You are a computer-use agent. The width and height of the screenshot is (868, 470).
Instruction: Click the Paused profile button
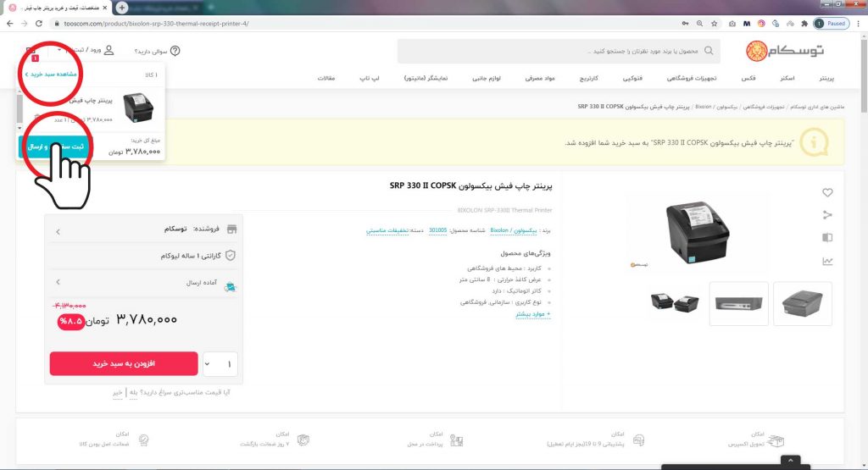point(832,24)
